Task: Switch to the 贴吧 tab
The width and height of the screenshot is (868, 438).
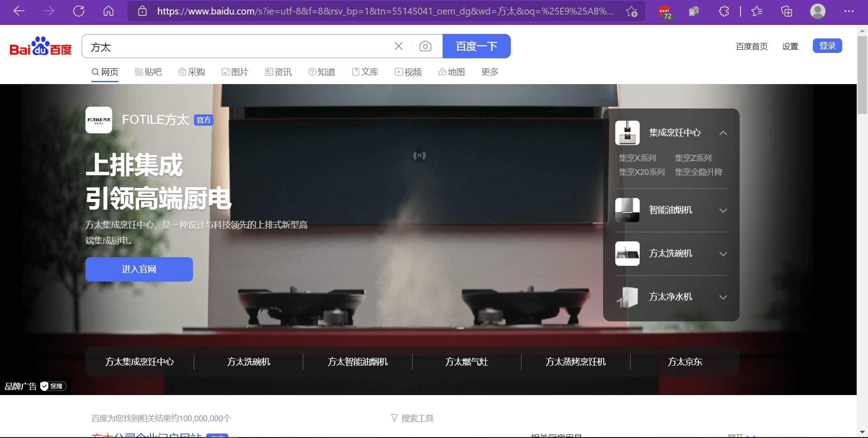Action: [x=148, y=72]
